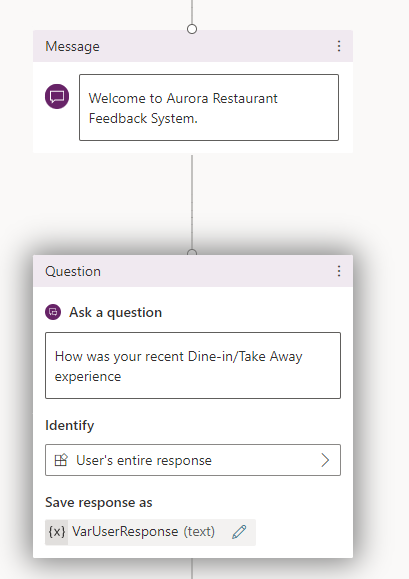The width and height of the screenshot is (409, 579).
Task: Click the Identify label
Action: click(x=69, y=425)
